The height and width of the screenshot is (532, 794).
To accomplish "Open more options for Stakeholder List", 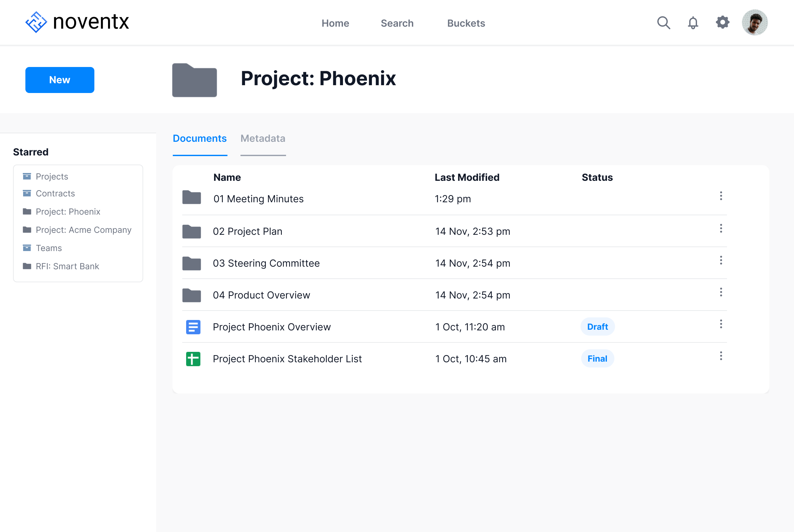I will tap(721, 356).
